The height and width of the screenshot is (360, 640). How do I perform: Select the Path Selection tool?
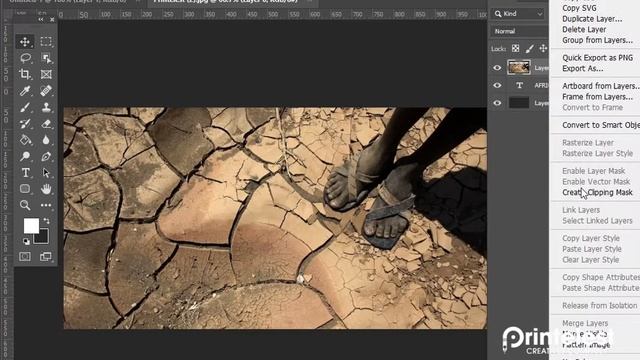point(46,173)
